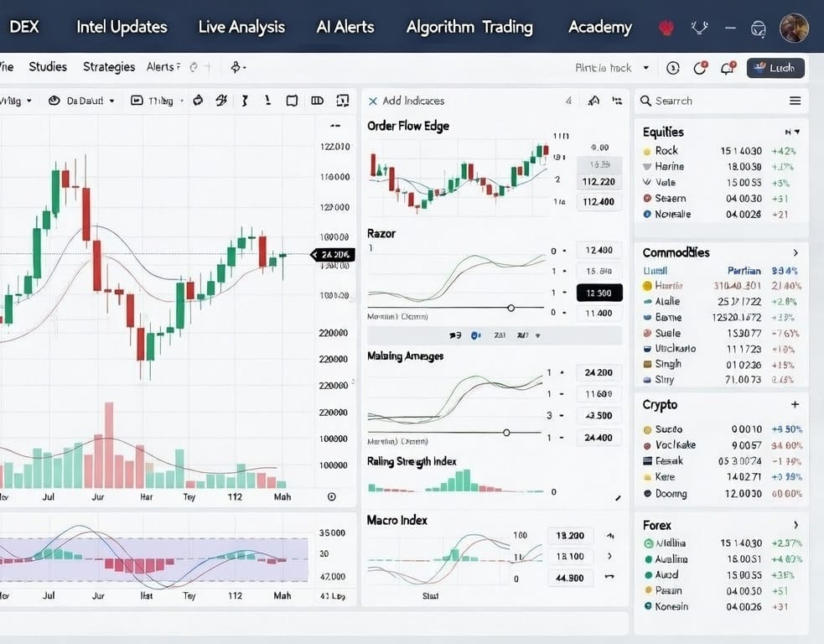The image size is (824, 644).
Task: Select the Harine equity row
Action: 720,167
